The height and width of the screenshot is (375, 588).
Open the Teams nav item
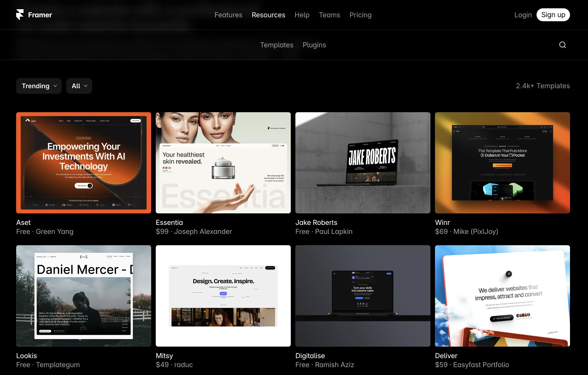click(329, 15)
